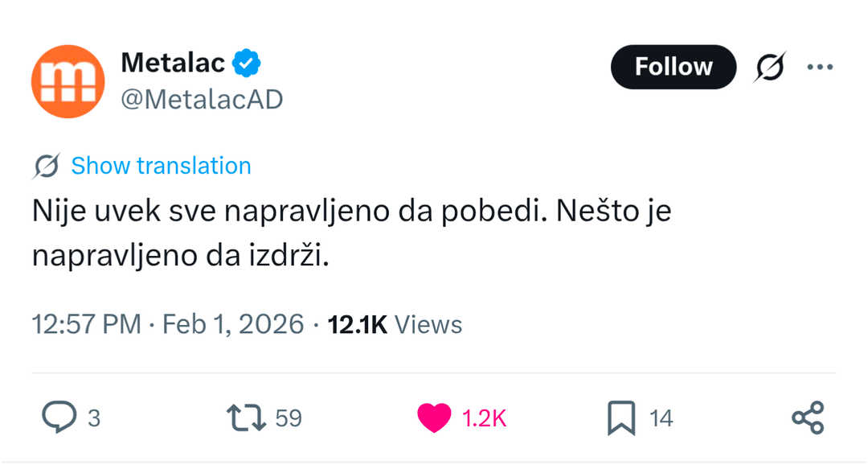Screen dimensions: 868x469
Task: Click the tweet text starting with Nije uvek
Action: (351, 233)
